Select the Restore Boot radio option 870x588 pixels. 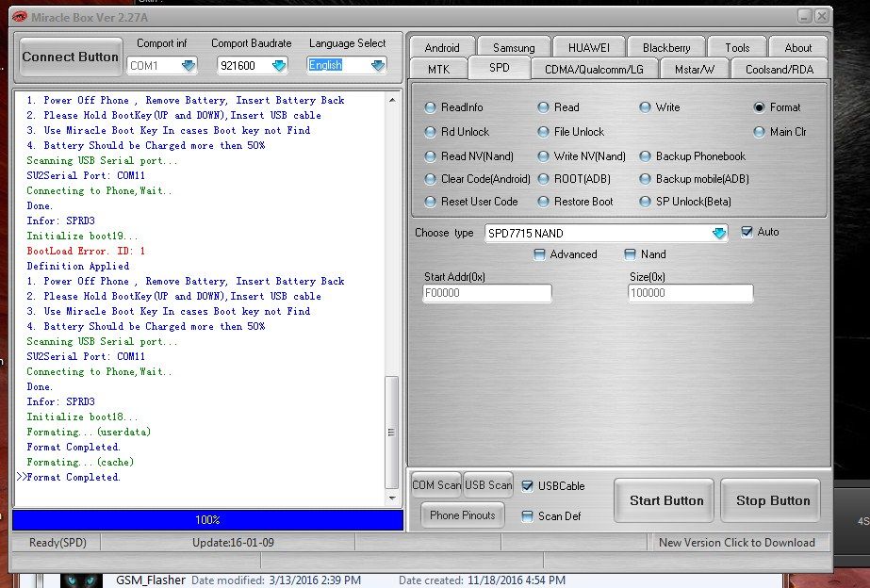tap(543, 202)
